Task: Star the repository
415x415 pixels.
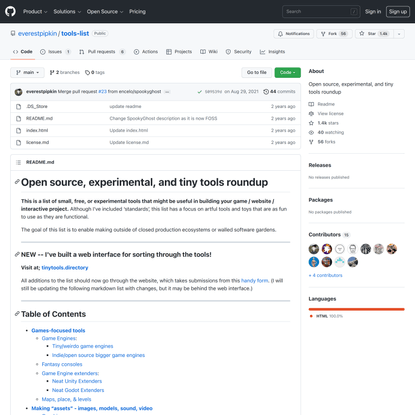Action: [374, 34]
